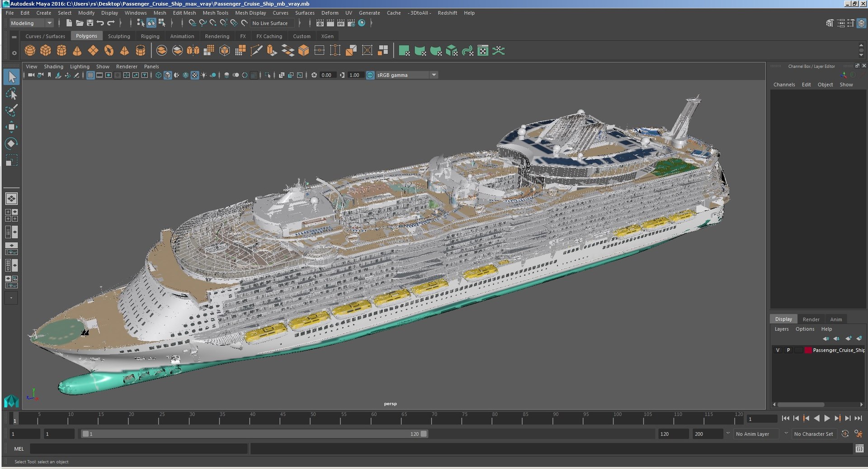
Task: Switch to the Rigging shelf tab
Action: pyautogui.click(x=150, y=36)
